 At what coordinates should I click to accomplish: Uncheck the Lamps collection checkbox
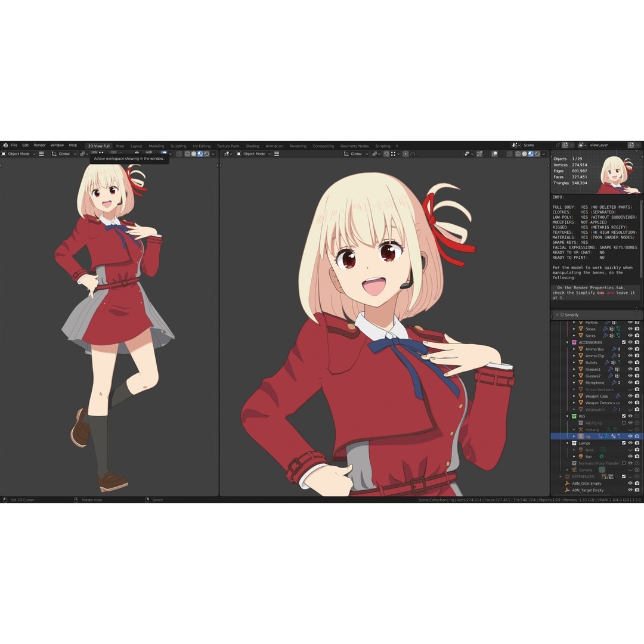tap(624, 442)
